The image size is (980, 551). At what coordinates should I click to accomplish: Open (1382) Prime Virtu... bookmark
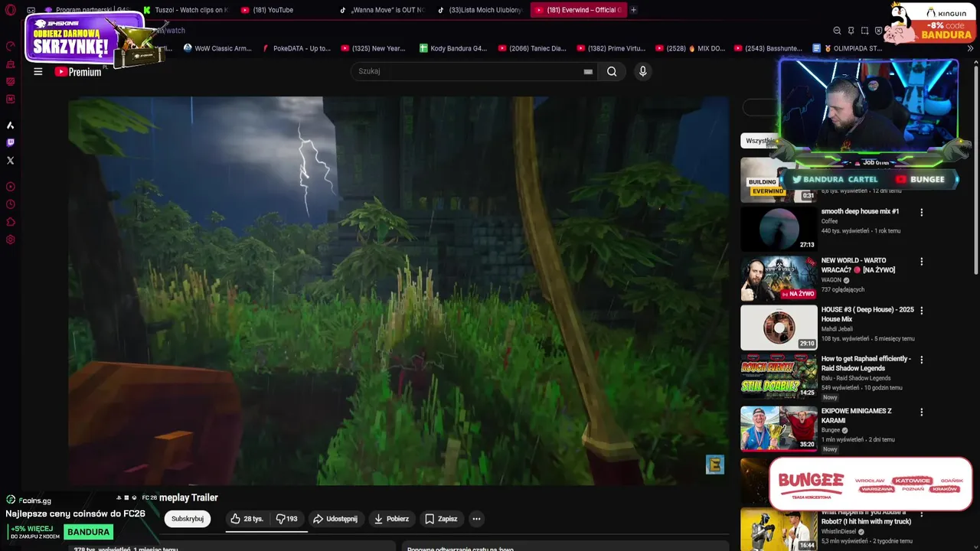[x=611, y=48]
